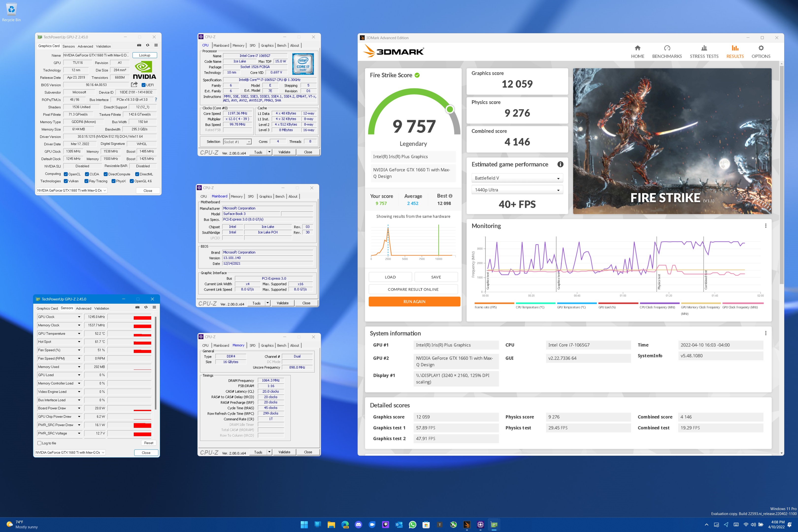The width and height of the screenshot is (798, 532).
Task: Switch to SPD tab in CPU-Z Mainboard window
Action: (251, 197)
